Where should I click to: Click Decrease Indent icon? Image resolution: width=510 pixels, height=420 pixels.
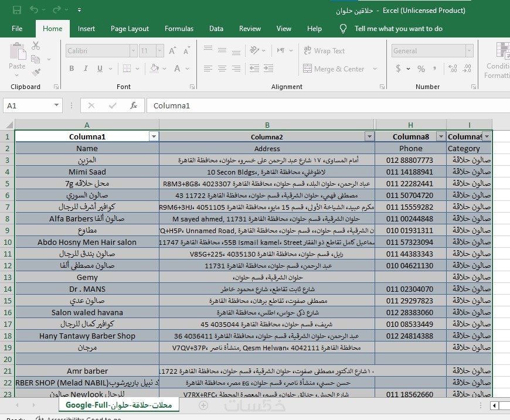(x=254, y=69)
